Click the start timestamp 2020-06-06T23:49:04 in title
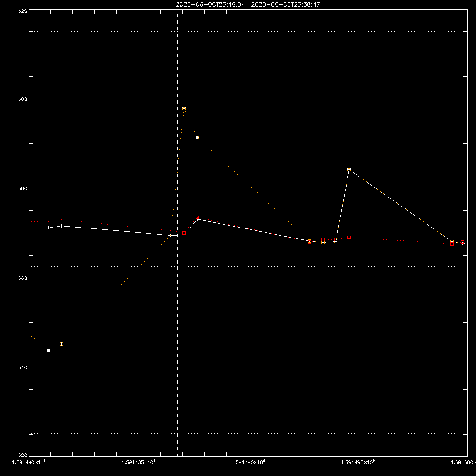Viewport: 476px width, 476px height. pyautogui.click(x=210, y=5)
